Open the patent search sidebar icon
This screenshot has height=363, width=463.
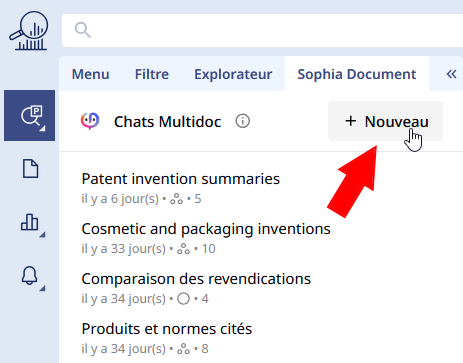(30, 115)
